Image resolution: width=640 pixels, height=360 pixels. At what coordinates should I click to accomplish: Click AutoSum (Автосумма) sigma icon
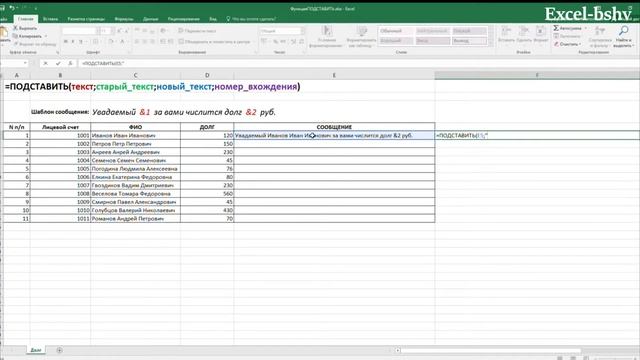[556, 28]
